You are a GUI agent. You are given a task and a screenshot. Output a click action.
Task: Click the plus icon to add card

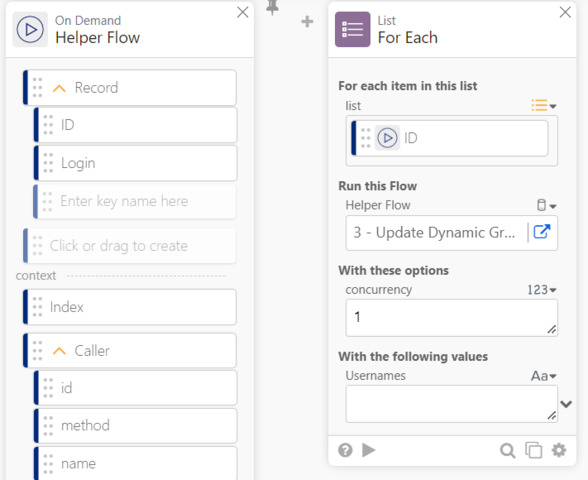307,22
